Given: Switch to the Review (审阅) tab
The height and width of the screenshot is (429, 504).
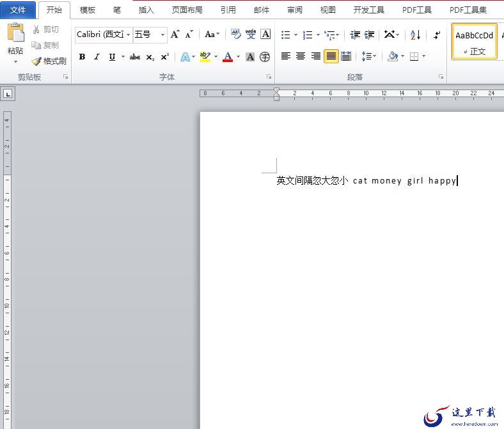Looking at the screenshot, I should (294, 10).
